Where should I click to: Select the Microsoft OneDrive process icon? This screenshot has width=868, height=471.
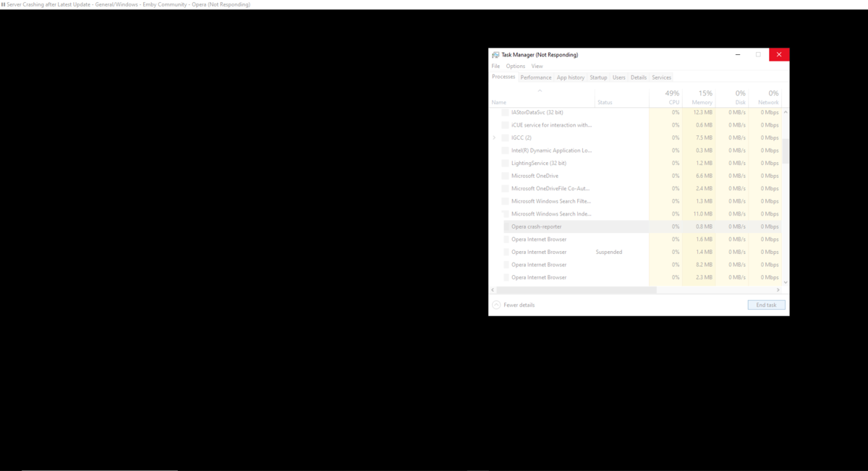504,175
